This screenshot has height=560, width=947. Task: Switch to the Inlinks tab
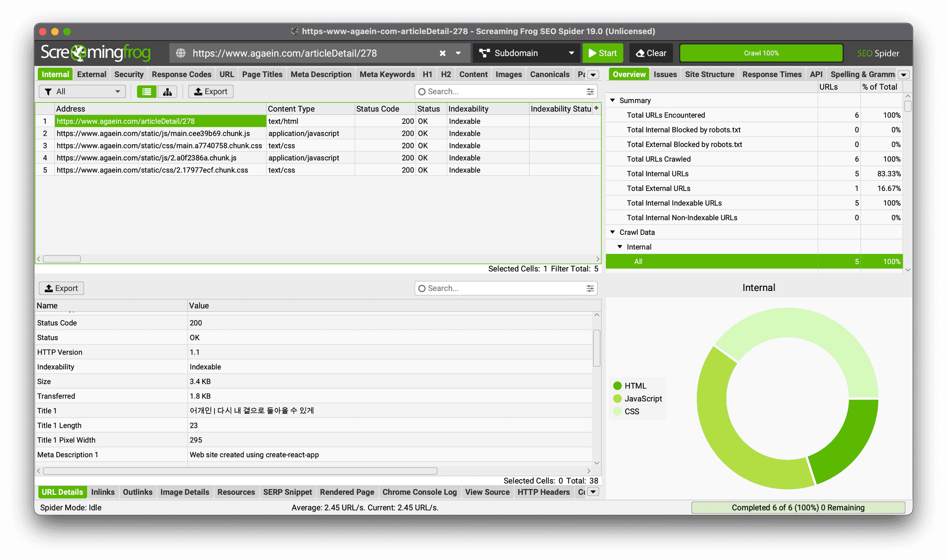pos(103,492)
